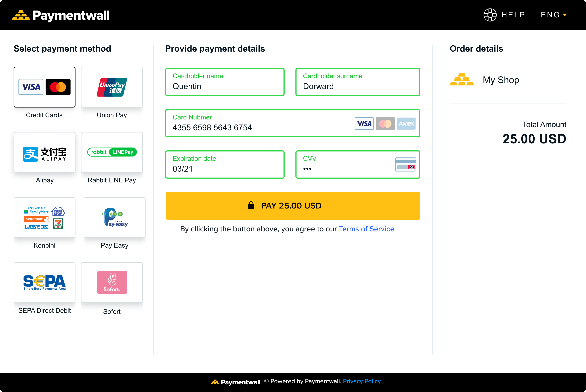Screen dimensions: 586x392
Task: Click the Cardholder name field
Action: 225,82
